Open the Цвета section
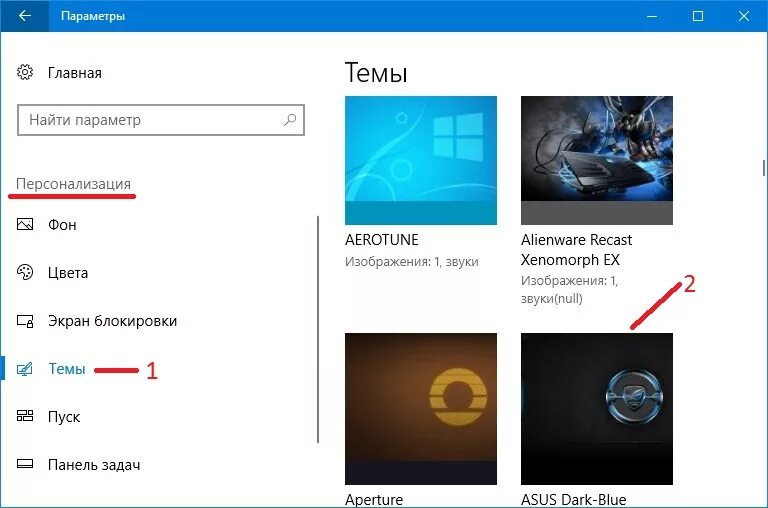Screen dimensions: 768x508 68,273
